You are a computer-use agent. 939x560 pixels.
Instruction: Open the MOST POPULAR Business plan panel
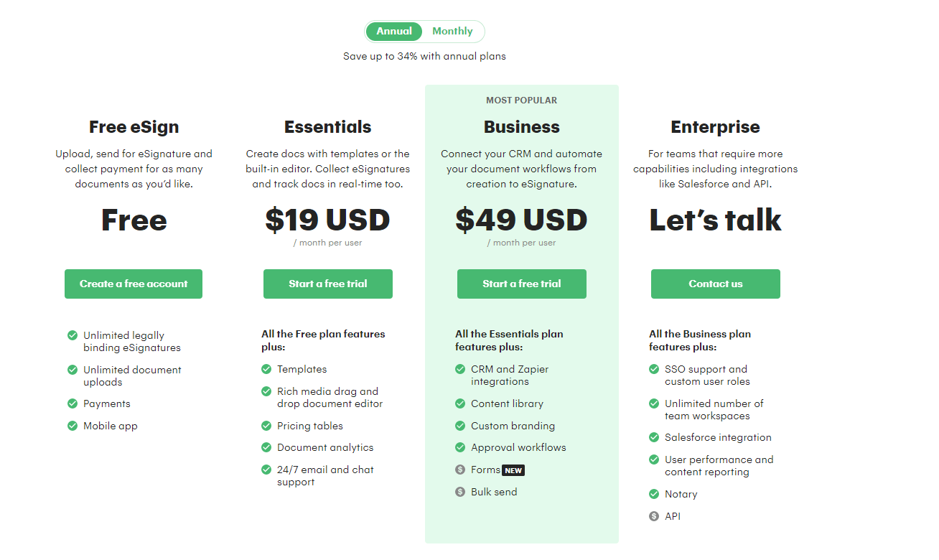521,100
